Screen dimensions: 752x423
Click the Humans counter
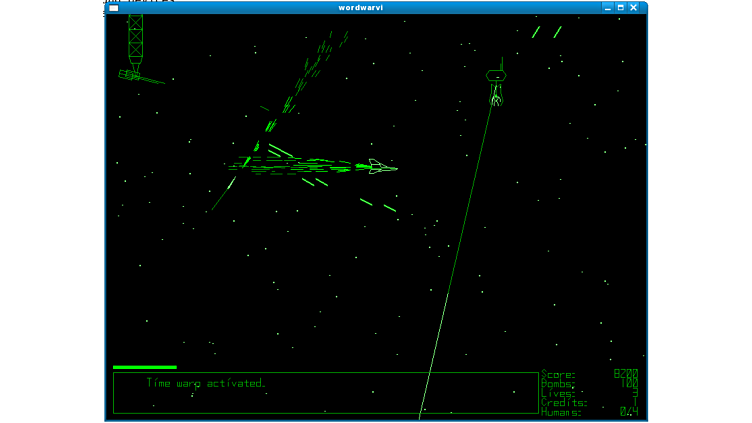(589, 411)
